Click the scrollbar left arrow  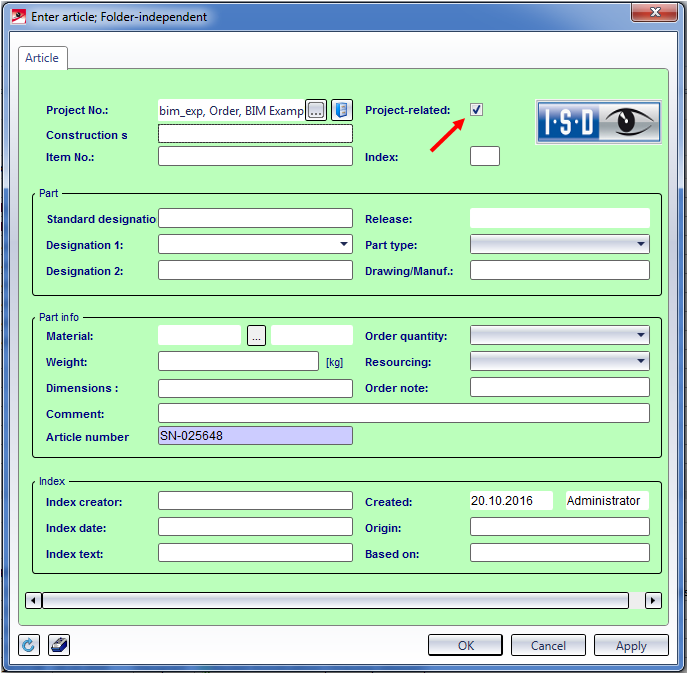click(x=33, y=600)
